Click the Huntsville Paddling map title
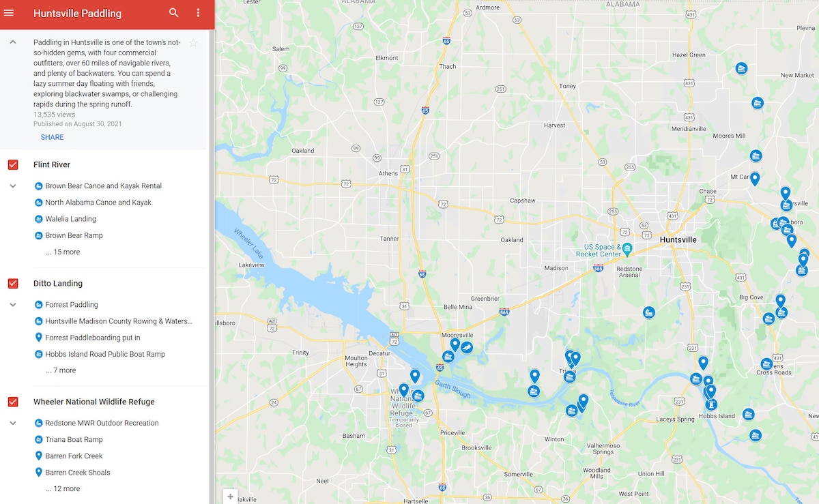 (x=77, y=13)
